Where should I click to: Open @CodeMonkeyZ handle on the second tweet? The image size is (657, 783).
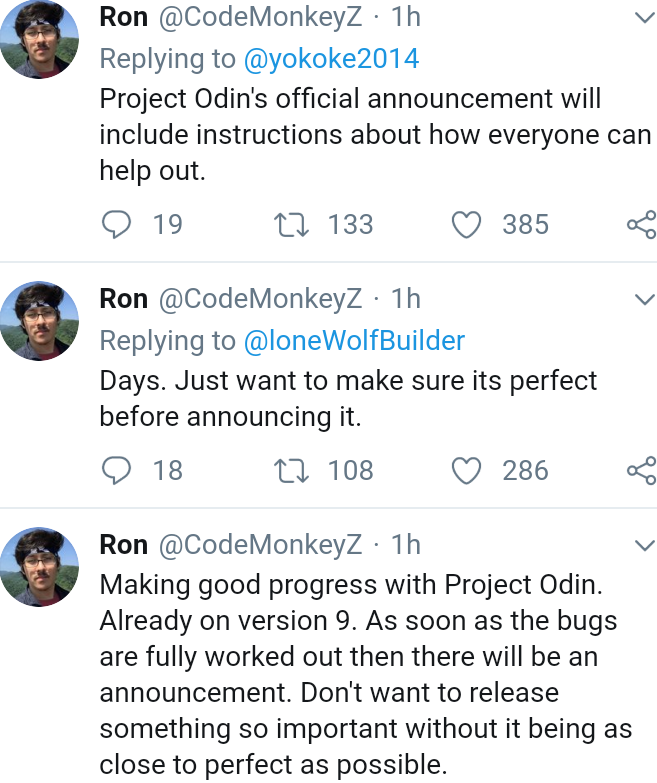tap(260, 299)
